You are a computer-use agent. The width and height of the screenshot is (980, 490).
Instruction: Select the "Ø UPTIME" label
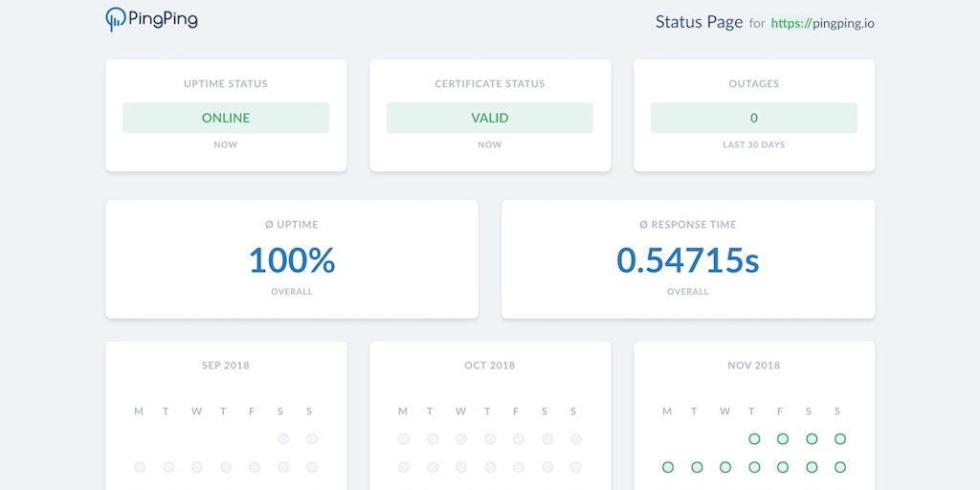click(x=292, y=224)
